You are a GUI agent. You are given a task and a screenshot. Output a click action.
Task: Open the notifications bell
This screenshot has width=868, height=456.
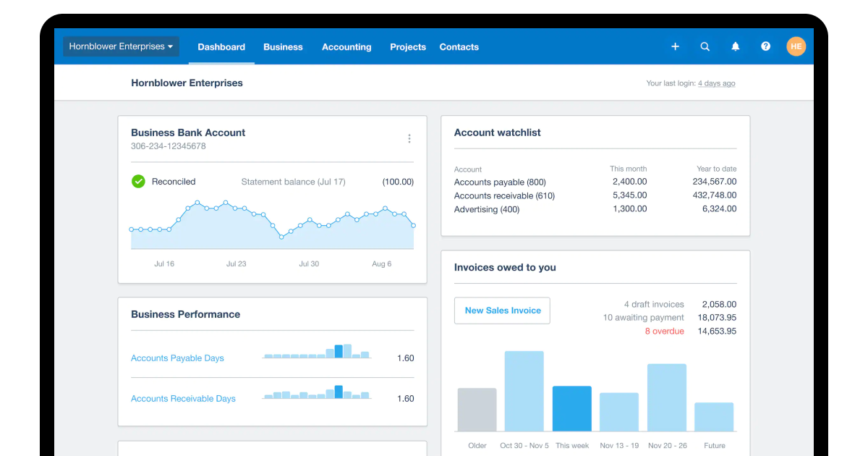(x=736, y=46)
